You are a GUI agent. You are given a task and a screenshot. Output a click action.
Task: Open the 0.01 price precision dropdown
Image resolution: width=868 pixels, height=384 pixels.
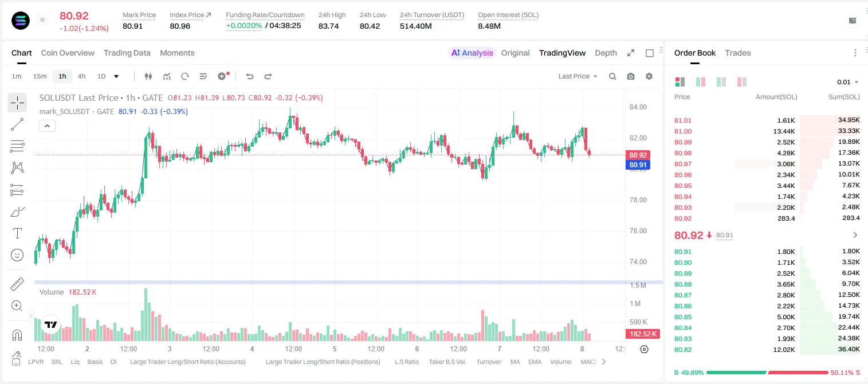coord(848,82)
